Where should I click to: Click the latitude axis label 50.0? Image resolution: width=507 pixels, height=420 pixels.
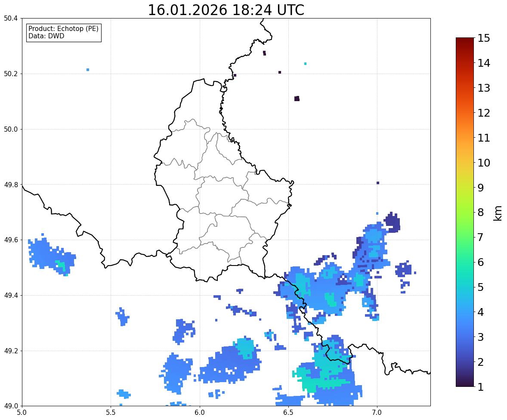tap(11, 130)
